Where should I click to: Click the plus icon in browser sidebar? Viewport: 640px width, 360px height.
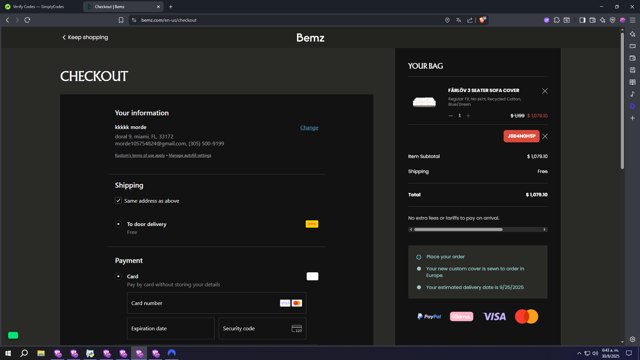tap(633, 118)
